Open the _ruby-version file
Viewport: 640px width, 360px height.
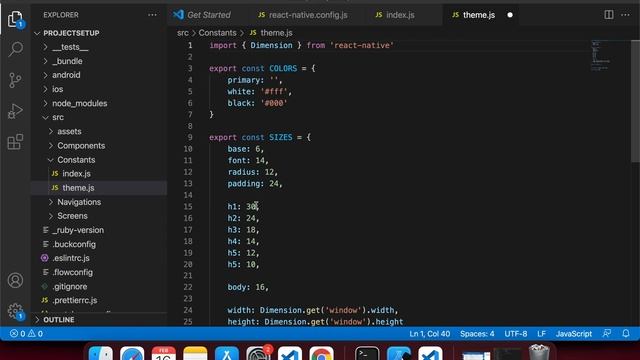click(78, 230)
